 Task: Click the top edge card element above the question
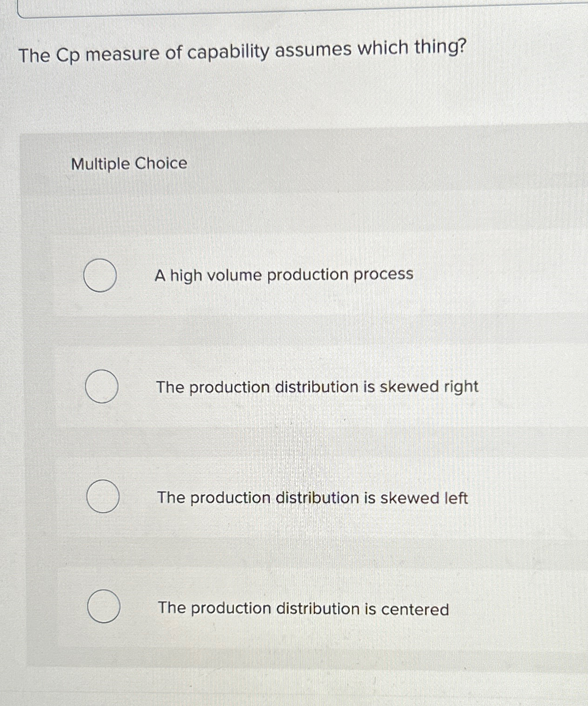pyautogui.click(x=294, y=8)
